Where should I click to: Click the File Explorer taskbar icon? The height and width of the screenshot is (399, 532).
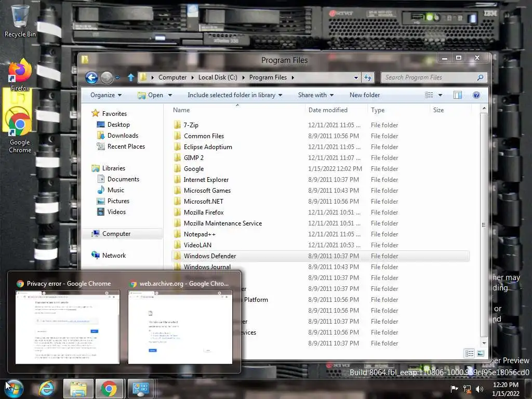coord(78,389)
